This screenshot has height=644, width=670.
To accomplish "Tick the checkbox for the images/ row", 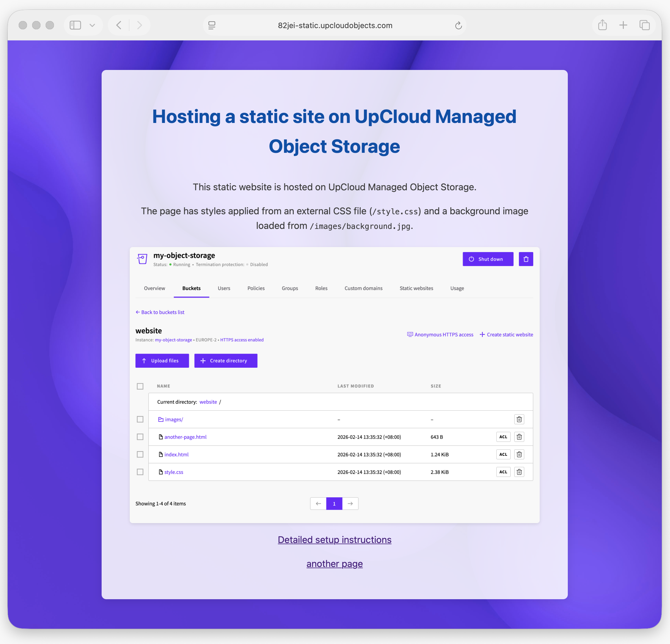I will (x=140, y=419).
